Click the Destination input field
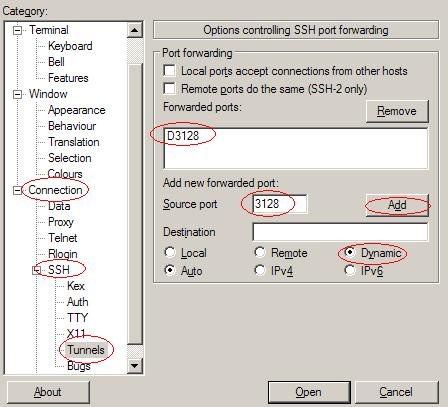The image size is (448, 407). click(x=340, y=232)
